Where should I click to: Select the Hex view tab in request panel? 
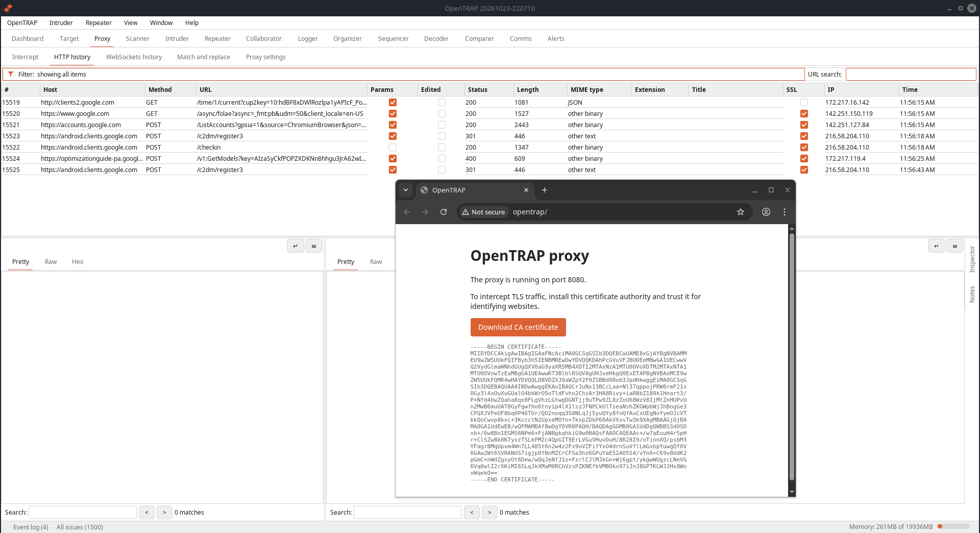78,261
